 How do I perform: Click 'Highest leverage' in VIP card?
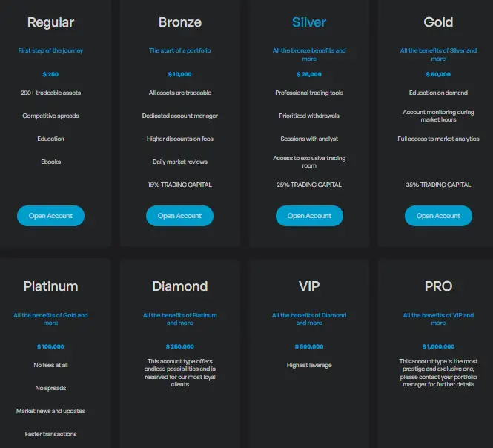pyautogui.click(x=309, y=365)
